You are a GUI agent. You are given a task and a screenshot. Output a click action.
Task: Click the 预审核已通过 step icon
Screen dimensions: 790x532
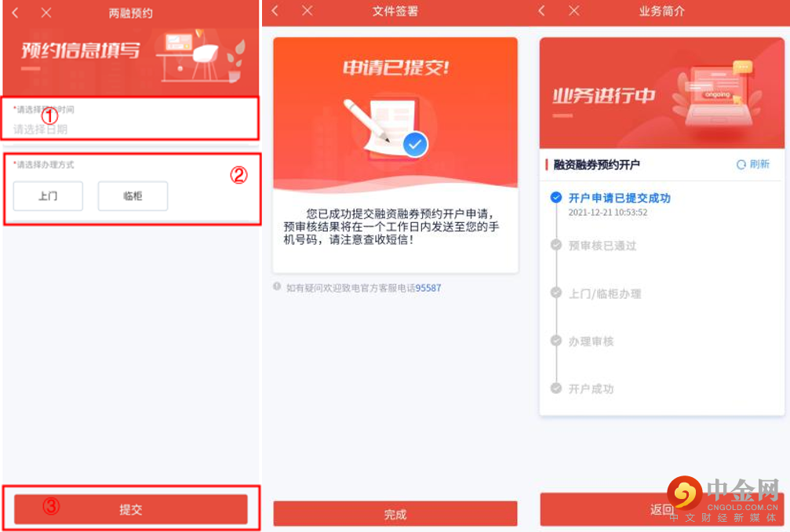[555, 245]
